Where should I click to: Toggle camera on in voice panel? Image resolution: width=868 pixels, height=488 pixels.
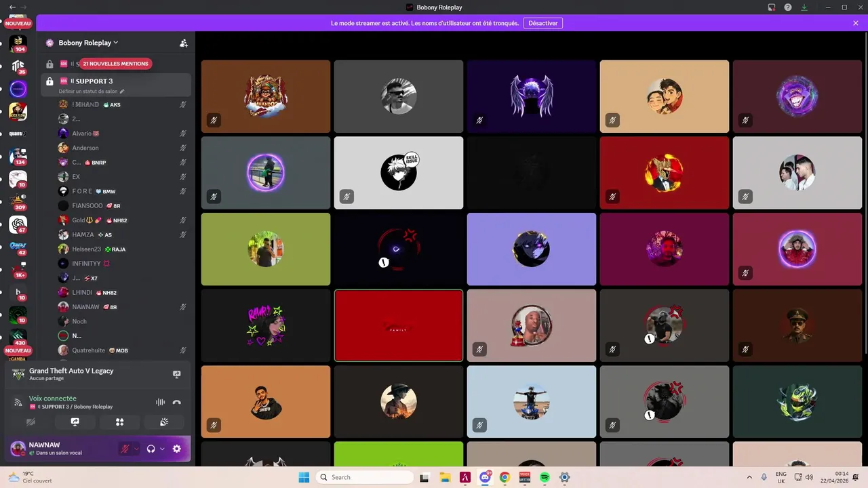pos(31,422)
